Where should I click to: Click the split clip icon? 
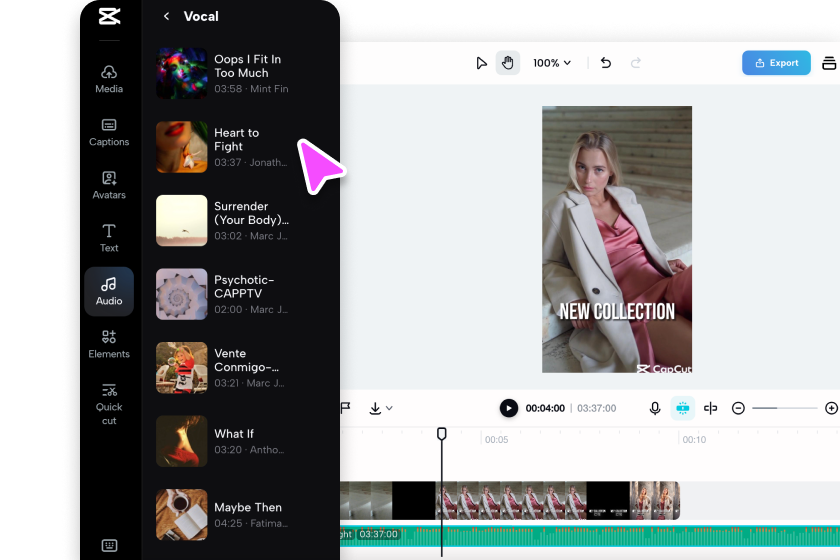tap(710, 408)
